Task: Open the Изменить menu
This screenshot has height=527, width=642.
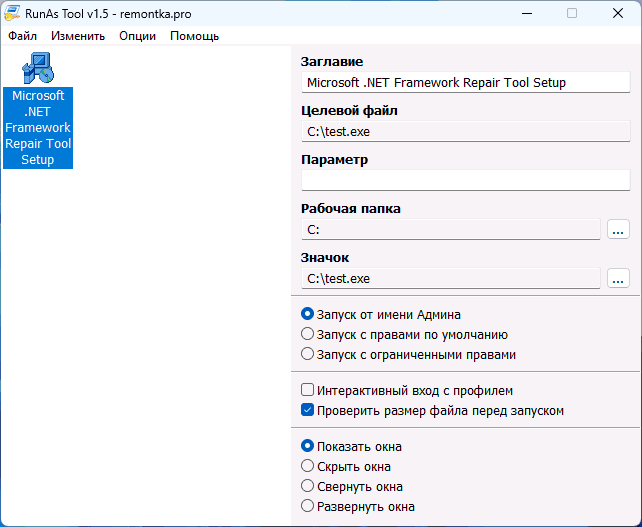Action: tap(78, 36)
